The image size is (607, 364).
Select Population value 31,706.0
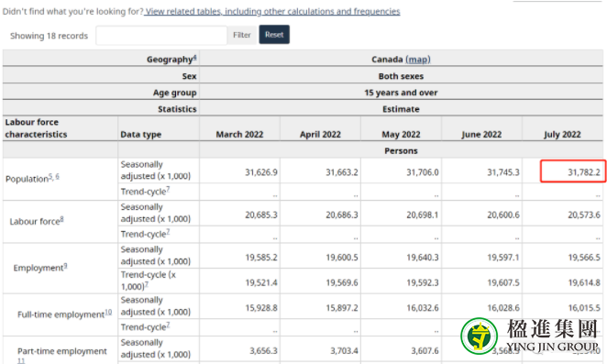tap(423, 172)
